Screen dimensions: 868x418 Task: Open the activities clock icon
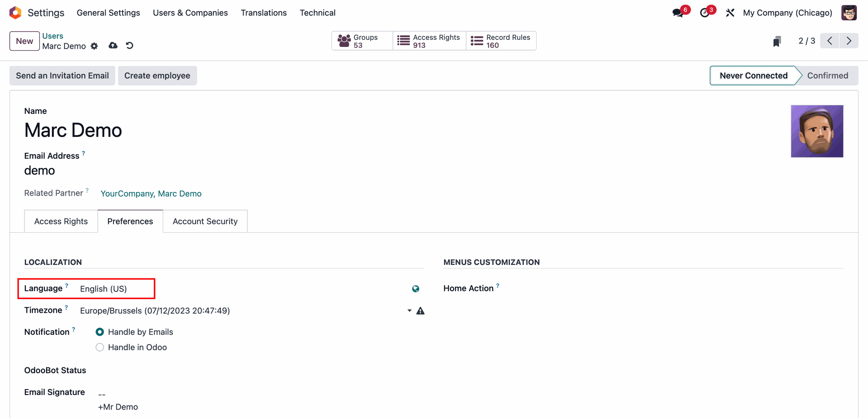pos(704,13)
